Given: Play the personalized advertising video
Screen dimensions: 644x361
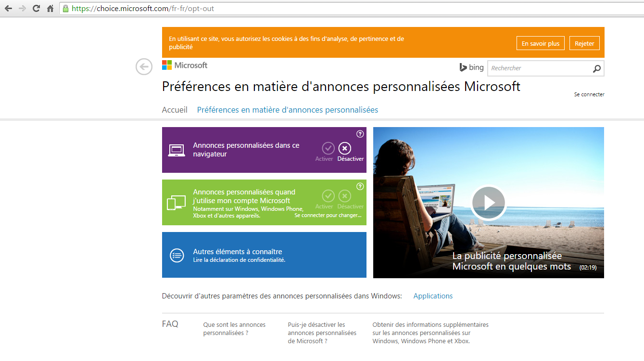Looking at the screenshot, I should point(488,203).
